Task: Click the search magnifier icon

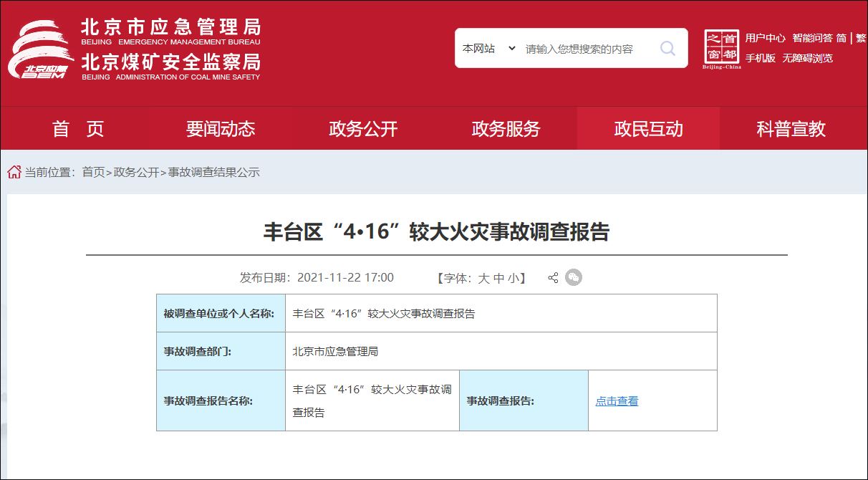Action: click(667, 48)
